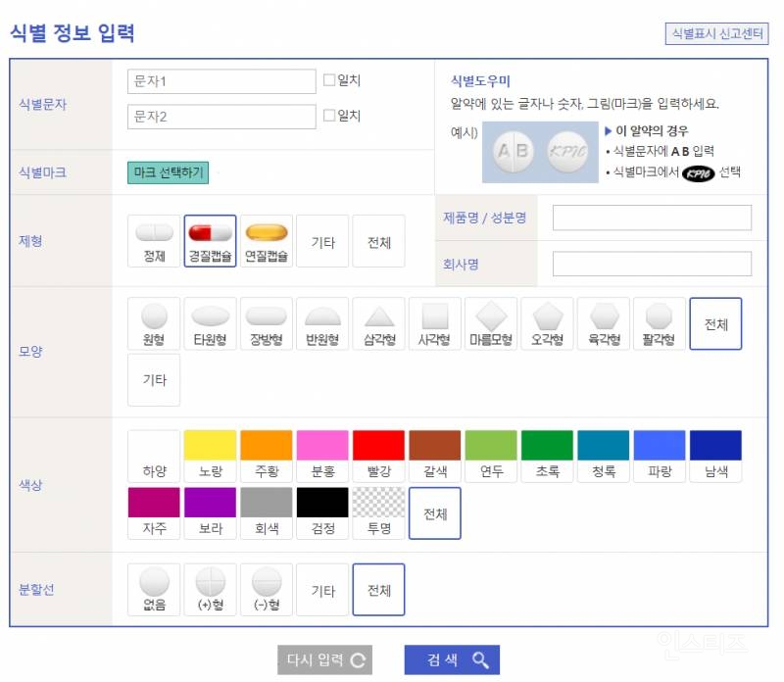Image resolution: width=784 pixels, height=682 pixels.
Task: Tick the 일치 checkbox beside 문자2
Action: pos(329,116)
